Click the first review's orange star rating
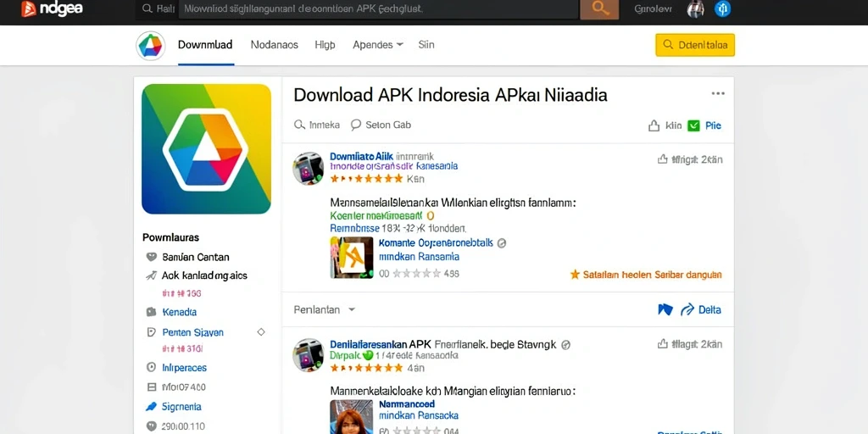 (366, 179)
